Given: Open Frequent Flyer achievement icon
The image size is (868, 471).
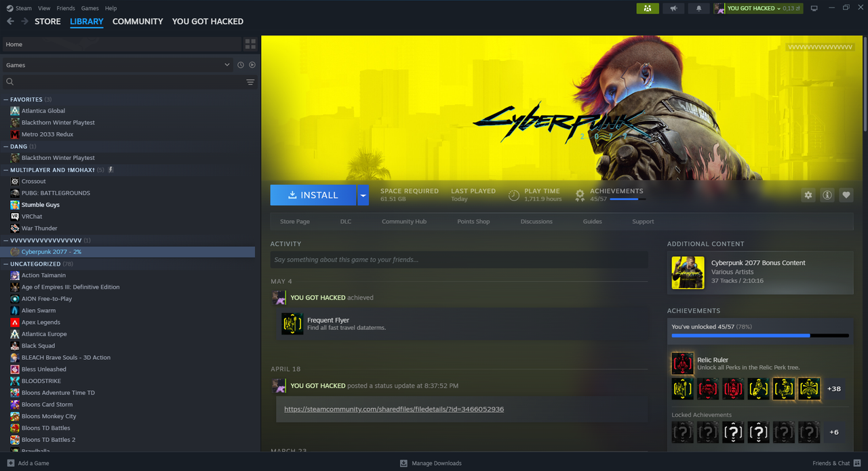Looking at the screenshot, I should point(292,324).
